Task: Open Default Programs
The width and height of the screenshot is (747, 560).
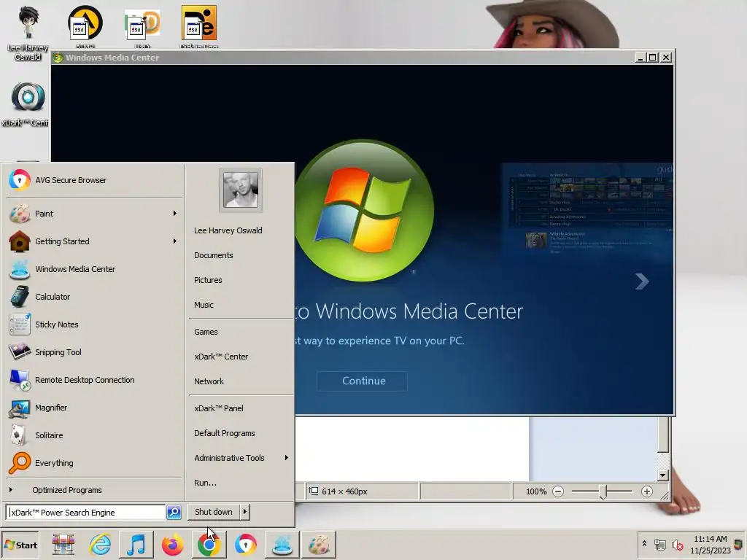Action: point(225,433)
